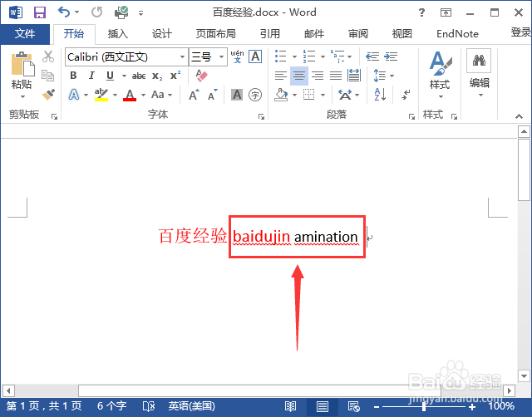Activate the Format Painter brush
Screen dimensions: 532x417
48,94
